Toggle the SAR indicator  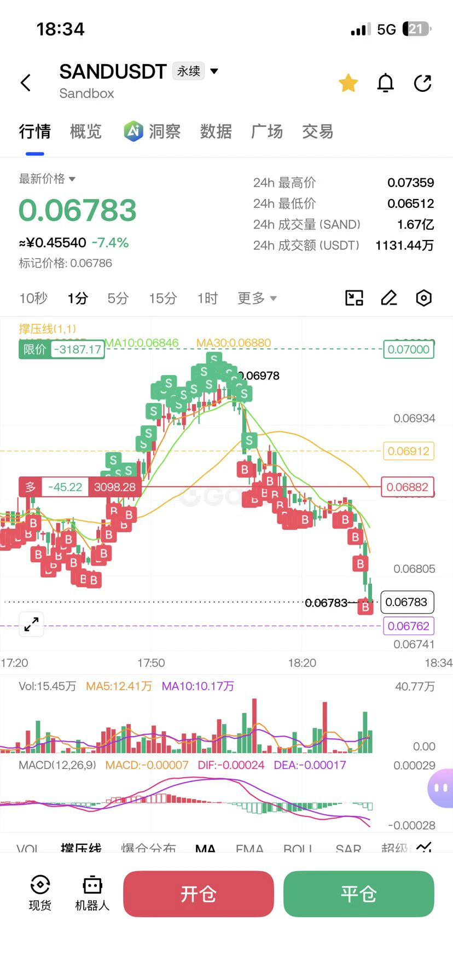tap(349, 848)
